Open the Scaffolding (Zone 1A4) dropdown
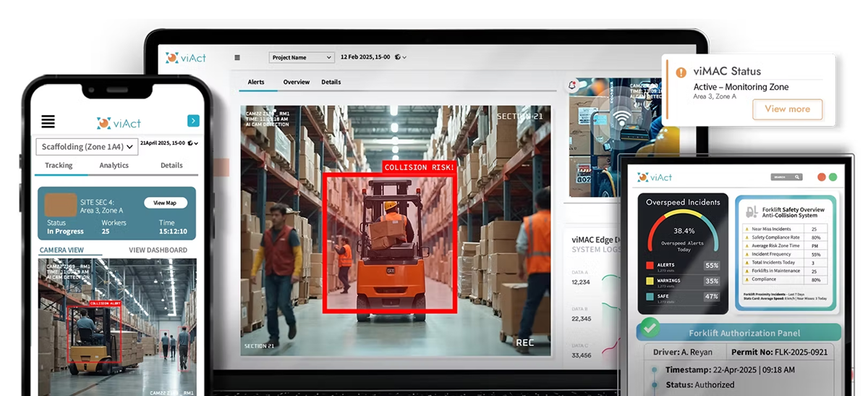This screenshot has height=396, width=868. point(86,146)
